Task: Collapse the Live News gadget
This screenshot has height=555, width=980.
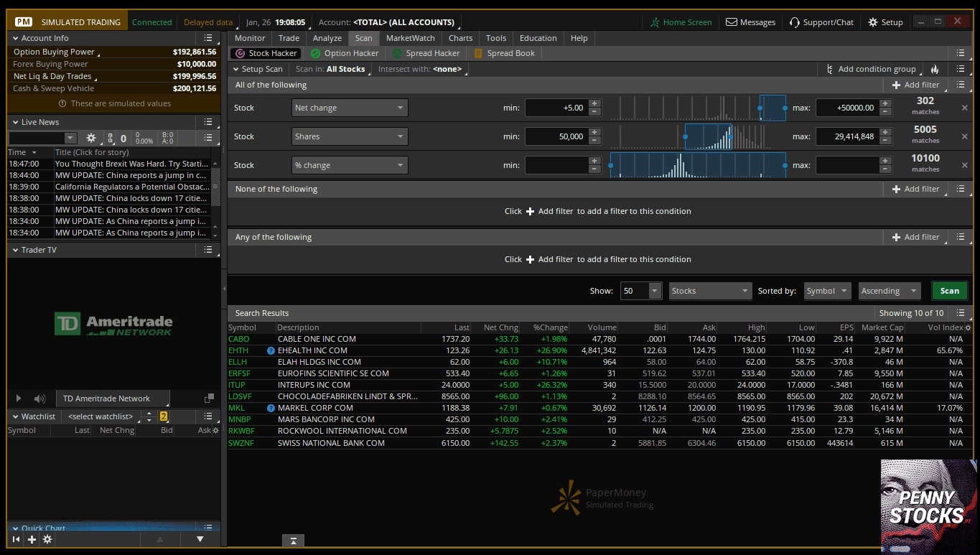Action: pos(15,122)
